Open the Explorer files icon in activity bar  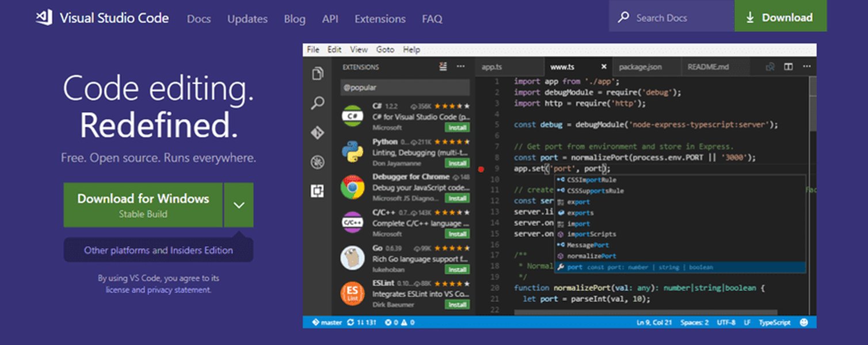(317, 74)
